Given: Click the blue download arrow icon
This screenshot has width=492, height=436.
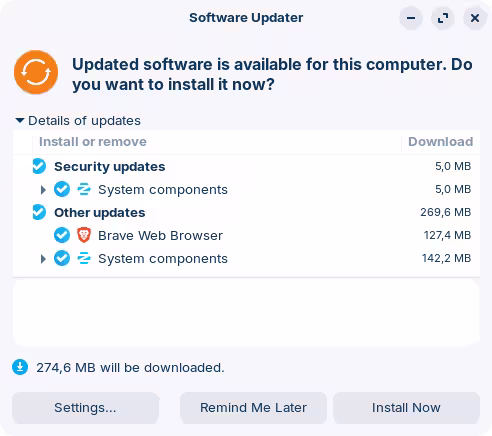Looking at the screenshot, I should coord(20,367).
